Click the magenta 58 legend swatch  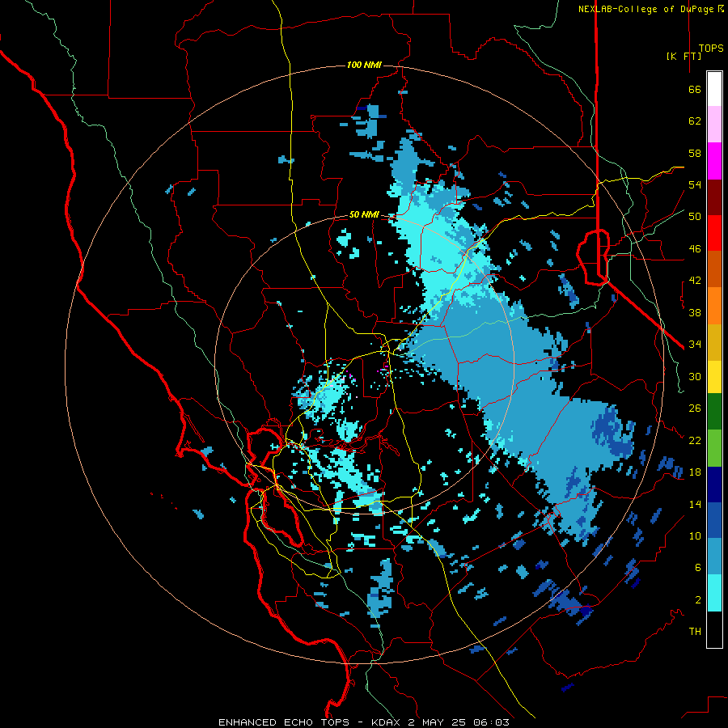tap(714, 161)
